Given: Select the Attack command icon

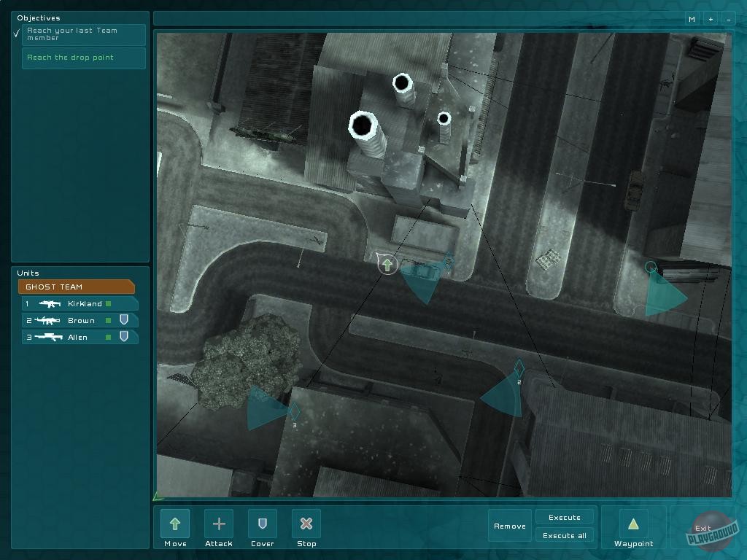Looking at the screenshot, I should point(218,524).
